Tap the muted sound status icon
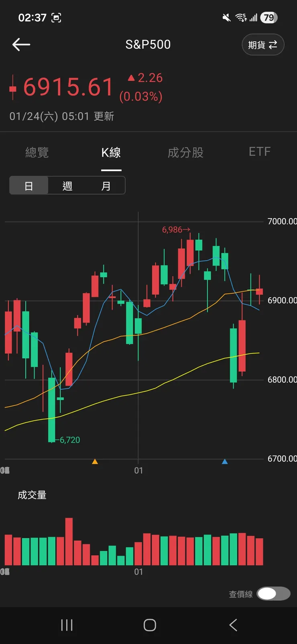The height and width of the screenshot is (644, 297). 227,18
